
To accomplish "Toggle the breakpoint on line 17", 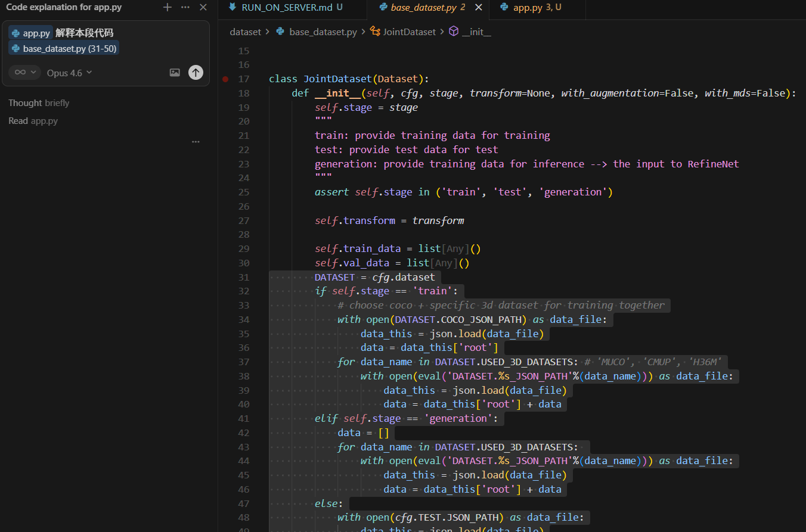I will coord(225,79).
